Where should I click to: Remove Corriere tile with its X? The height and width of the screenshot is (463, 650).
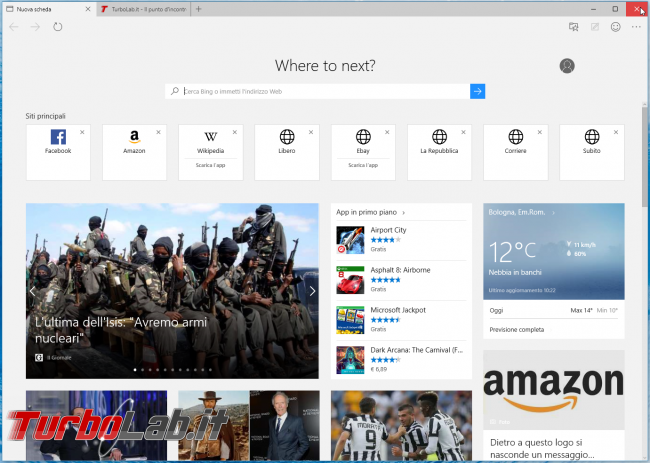click(540, 132)
